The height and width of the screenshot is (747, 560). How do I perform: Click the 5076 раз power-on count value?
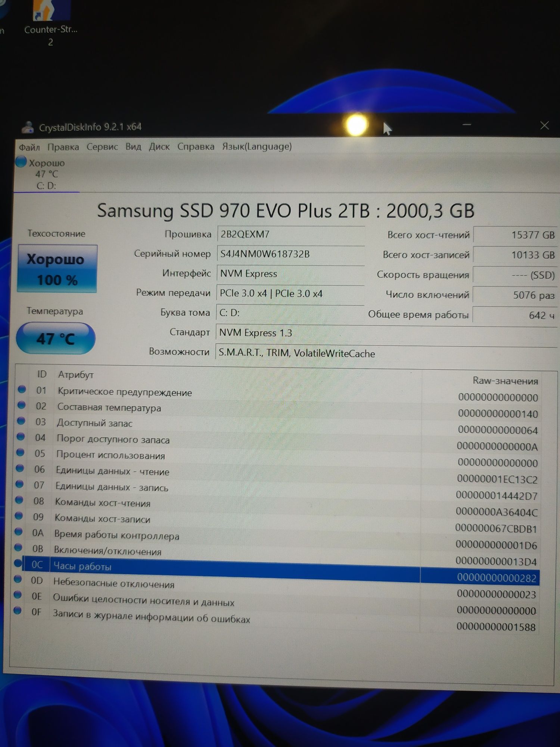click(x=515, y=295)
